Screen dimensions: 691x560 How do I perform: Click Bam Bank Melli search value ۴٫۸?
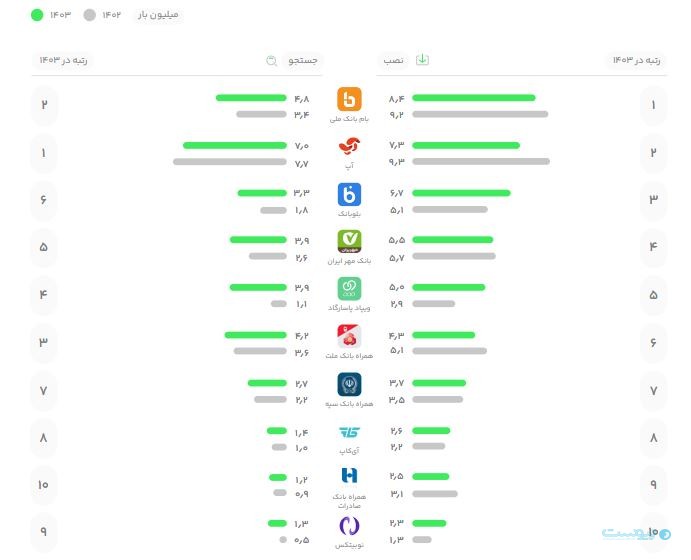click(301, 99)
